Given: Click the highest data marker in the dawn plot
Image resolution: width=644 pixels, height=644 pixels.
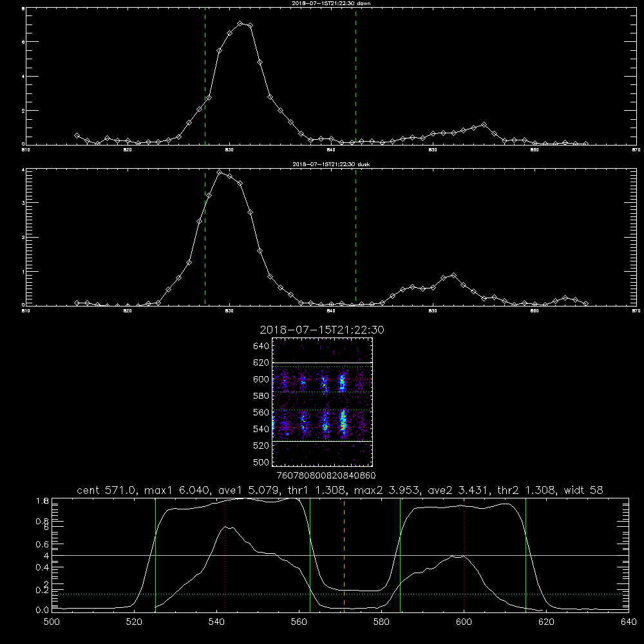Looking at the screenshot, I should coord(240,23).
